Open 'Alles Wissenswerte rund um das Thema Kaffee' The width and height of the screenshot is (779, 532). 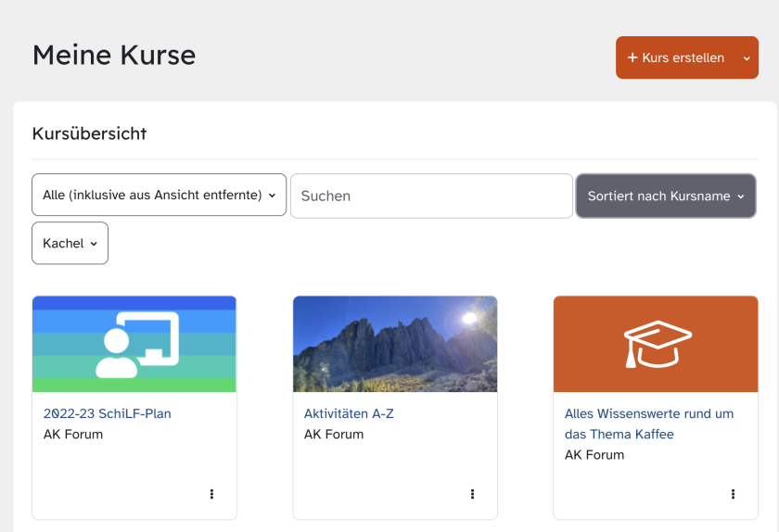coord(648,424)
